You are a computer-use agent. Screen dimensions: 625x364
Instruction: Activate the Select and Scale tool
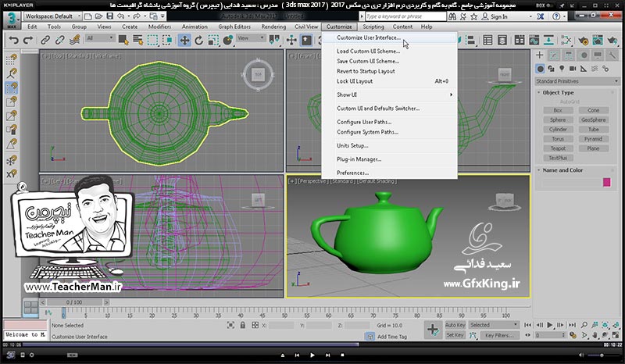point(213,40)
